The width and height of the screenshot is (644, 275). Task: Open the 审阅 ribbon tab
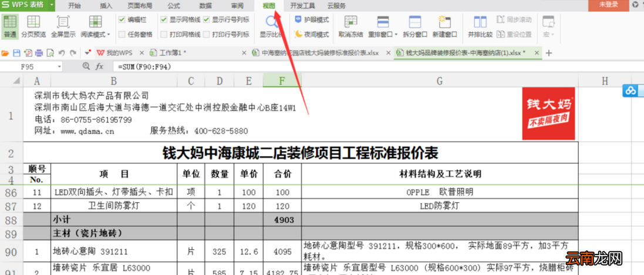click(x=237, y=6)
